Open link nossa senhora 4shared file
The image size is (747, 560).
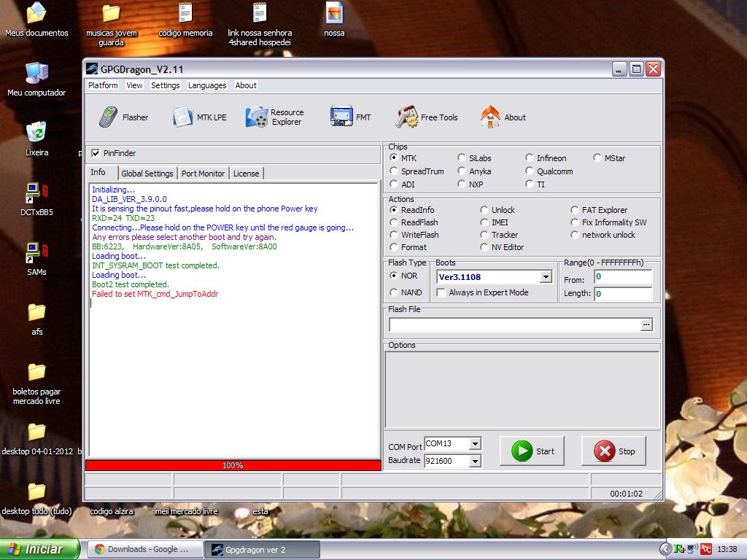tap(260, 26)
